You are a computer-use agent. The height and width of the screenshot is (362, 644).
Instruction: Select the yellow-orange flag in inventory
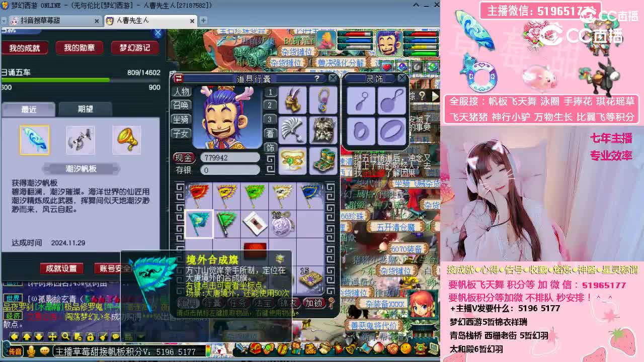coord(226,196)
